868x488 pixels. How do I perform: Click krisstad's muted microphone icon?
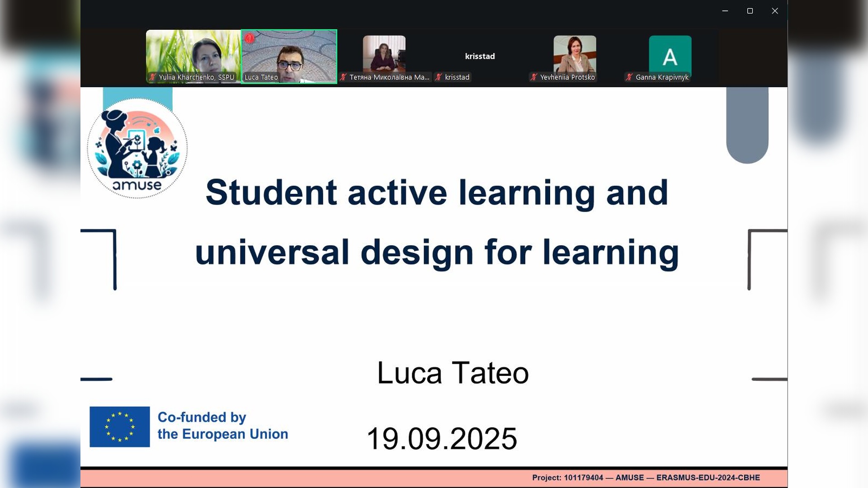tap(438, 77)
